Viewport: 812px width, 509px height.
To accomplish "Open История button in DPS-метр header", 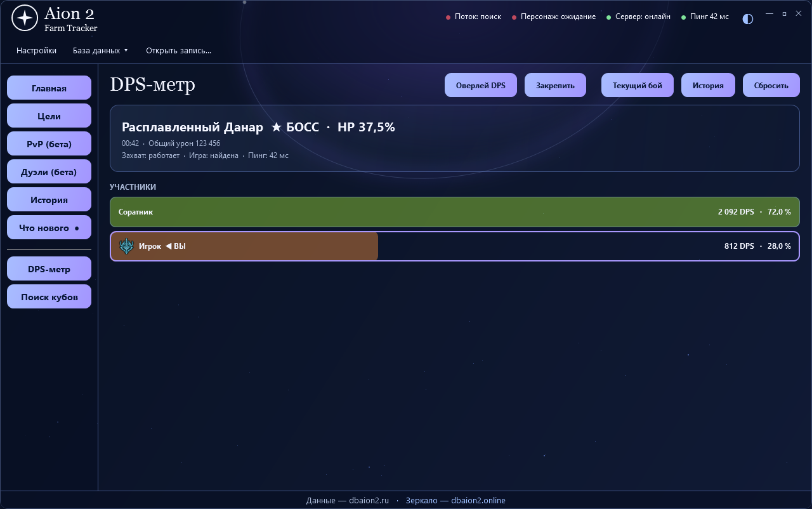I will click(708, 85).
